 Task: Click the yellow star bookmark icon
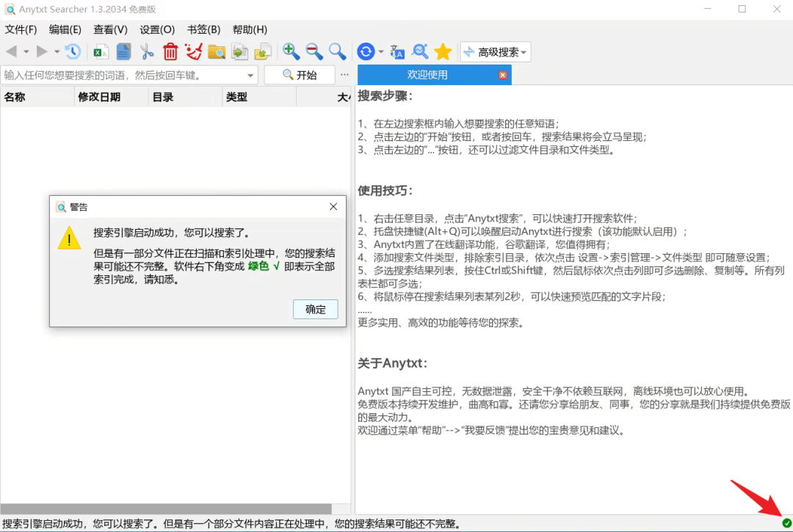click(x=443, y=51)
